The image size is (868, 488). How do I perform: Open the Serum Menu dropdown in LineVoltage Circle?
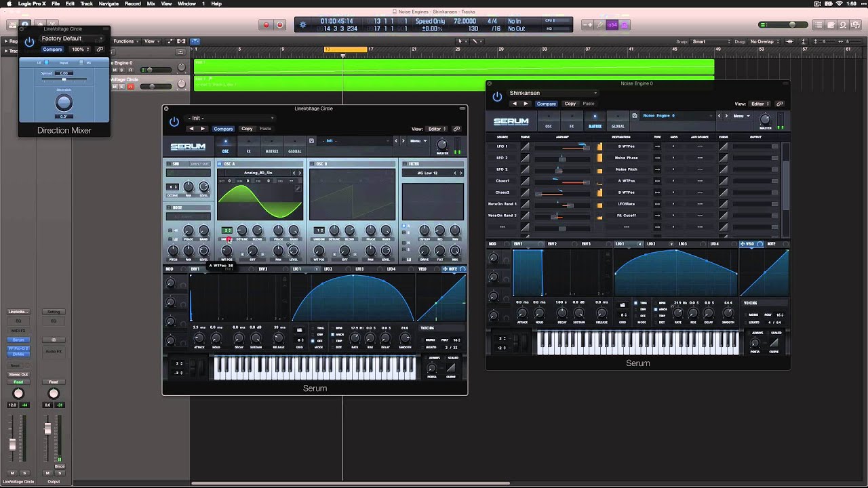coord(417,141)
